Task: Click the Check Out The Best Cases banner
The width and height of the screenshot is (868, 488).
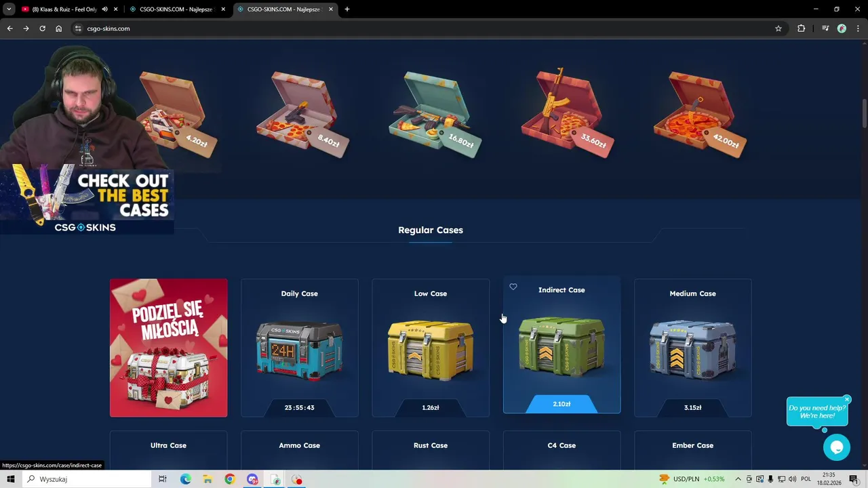Action: tap(87, 201)
